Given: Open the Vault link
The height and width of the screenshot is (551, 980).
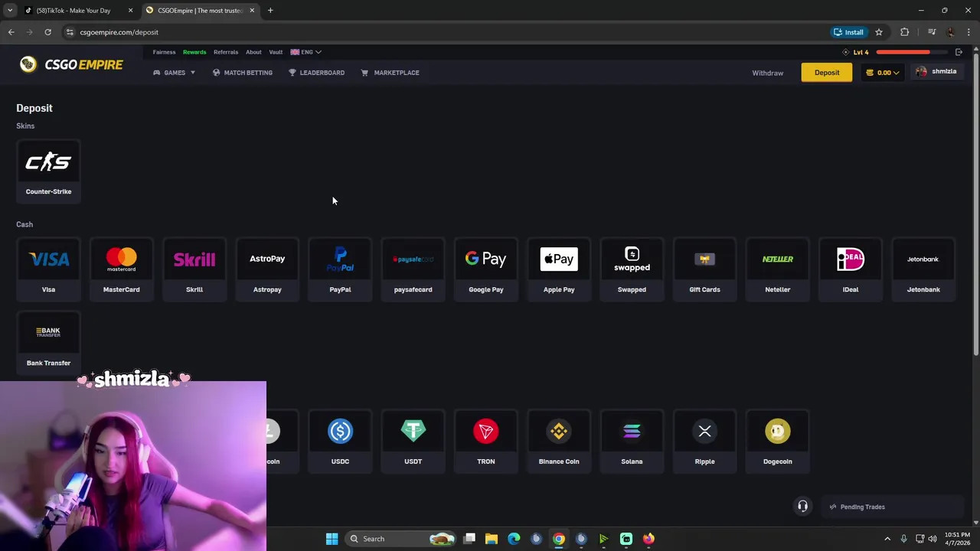Looking at the screenshot, I should click(276, 52).
